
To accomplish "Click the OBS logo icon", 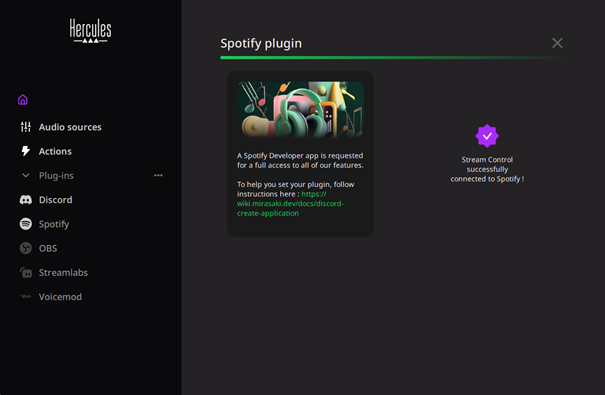I will point(26,248).
